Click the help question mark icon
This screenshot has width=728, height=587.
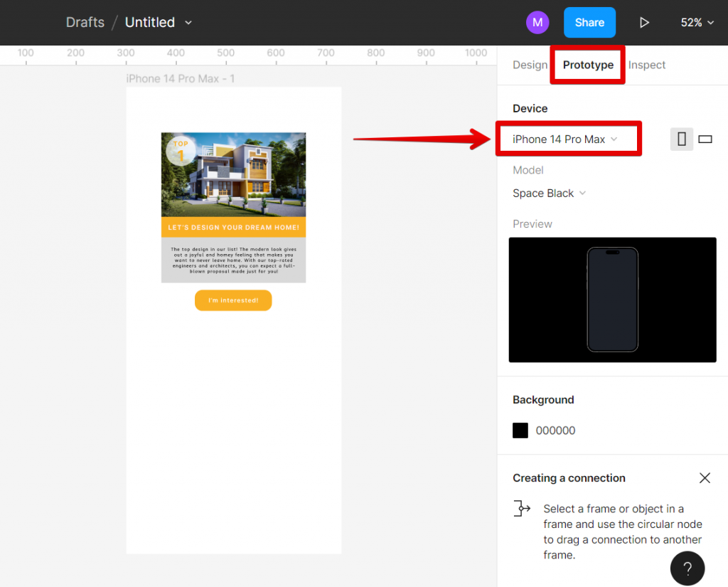click(x=687, y=568)
